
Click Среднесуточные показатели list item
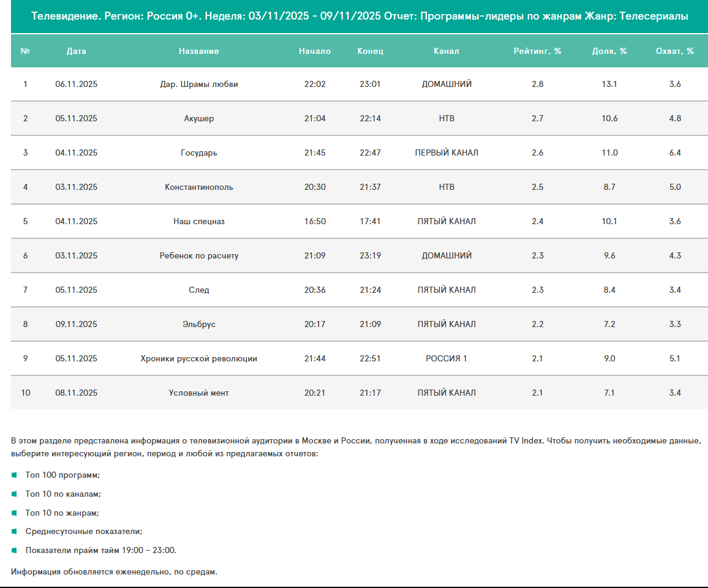tap(84, 531)
